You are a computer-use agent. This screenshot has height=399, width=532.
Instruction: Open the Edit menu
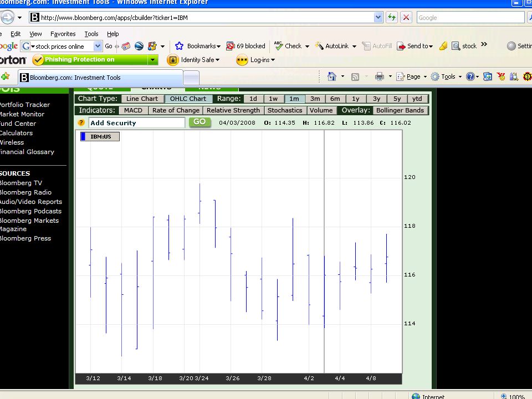click(16, 34)
